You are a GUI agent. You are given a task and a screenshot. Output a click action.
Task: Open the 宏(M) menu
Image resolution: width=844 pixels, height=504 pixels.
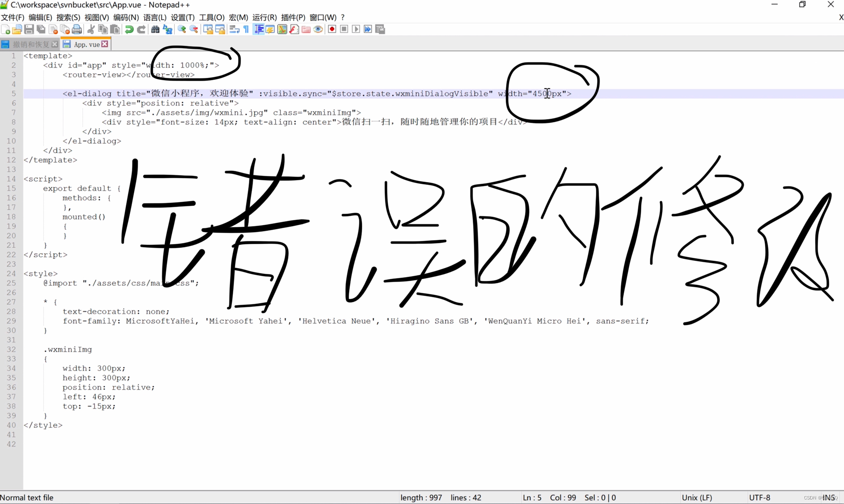point(239,17)
